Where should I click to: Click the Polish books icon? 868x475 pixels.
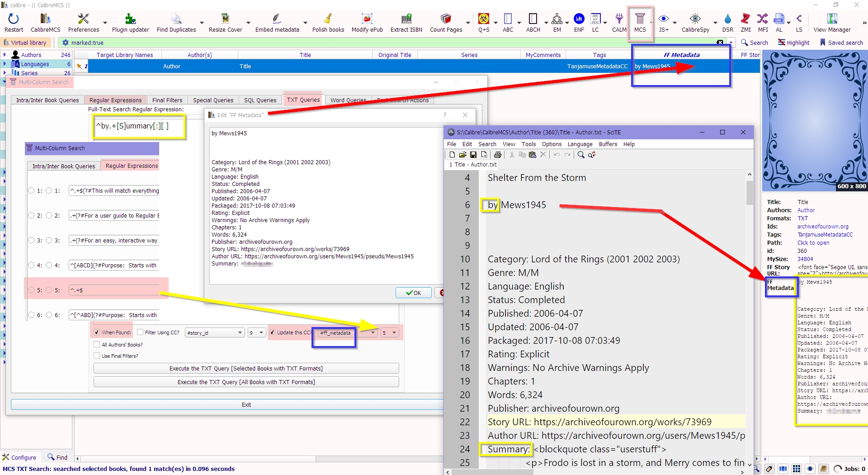[x=328, y=19]
